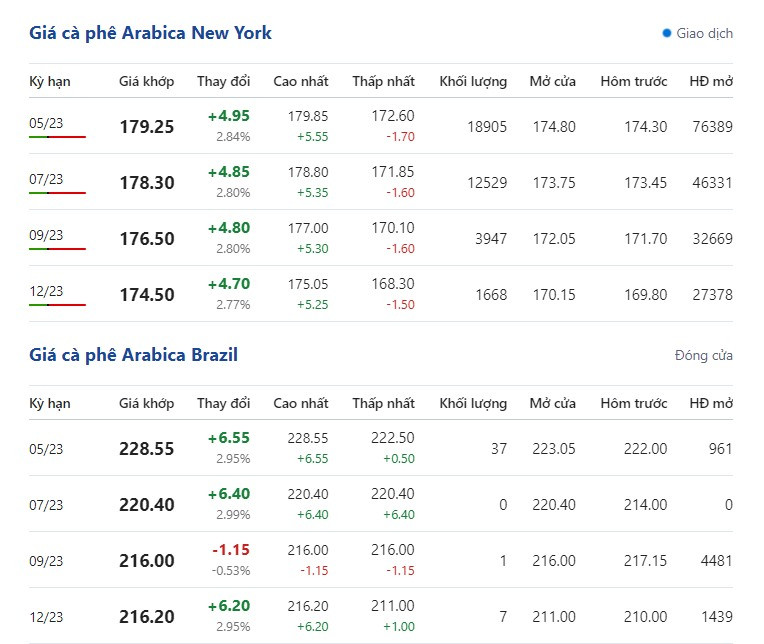Image resolution: width=764 pixels, height=644 pixels.
Task: Click the percentage 2.84%
Action: point(233,137)
